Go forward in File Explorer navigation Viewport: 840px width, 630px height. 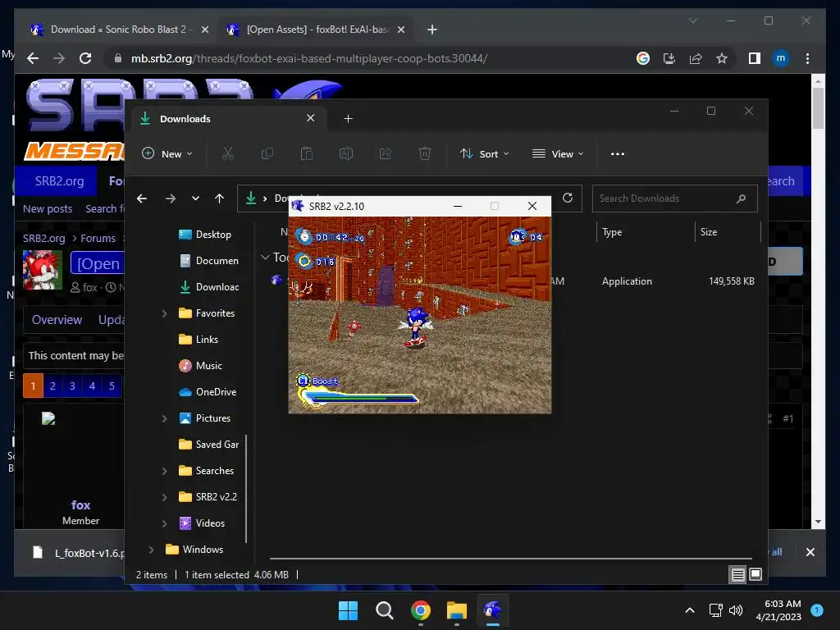[171, 199]
